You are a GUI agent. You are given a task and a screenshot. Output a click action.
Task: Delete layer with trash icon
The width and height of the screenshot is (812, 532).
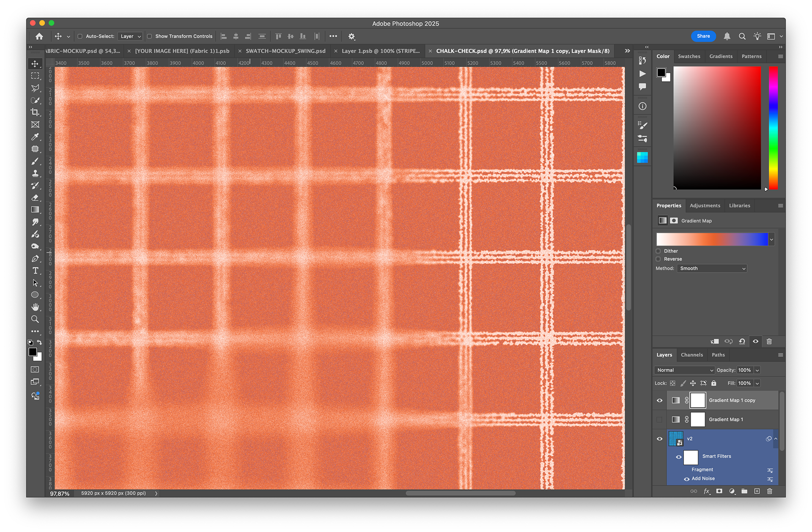[769, 491]
